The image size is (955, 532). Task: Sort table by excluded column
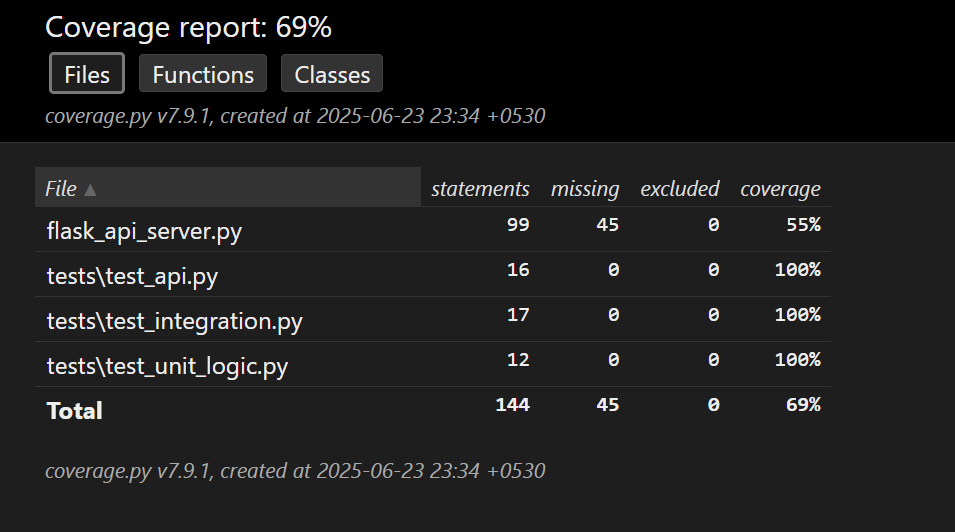[679, 189]
